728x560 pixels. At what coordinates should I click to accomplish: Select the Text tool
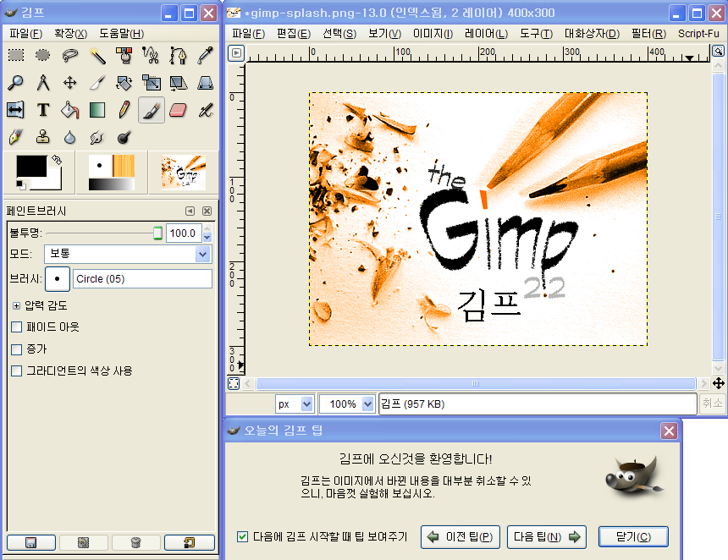42,110
